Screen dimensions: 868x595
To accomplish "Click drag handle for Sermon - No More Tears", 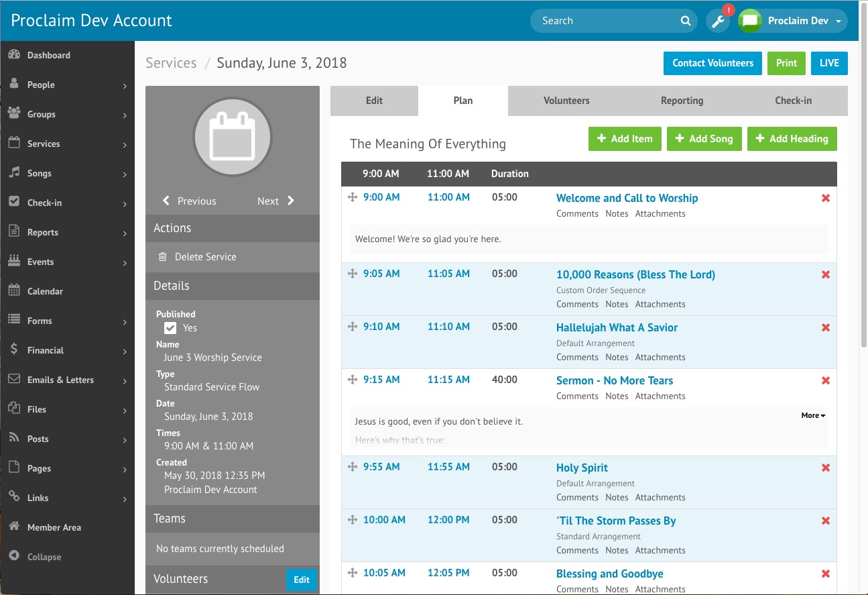I will point(352,380).
